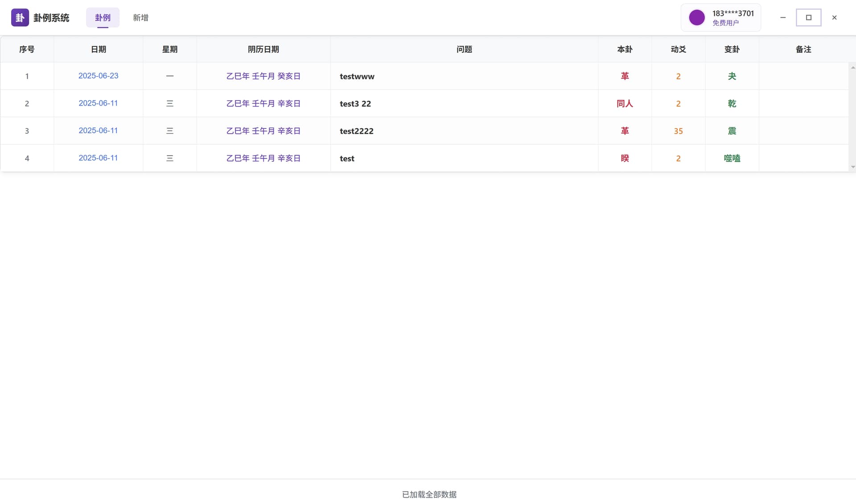
Task: Minimize the window with the dash icon
Action: [x=782, y=17]
